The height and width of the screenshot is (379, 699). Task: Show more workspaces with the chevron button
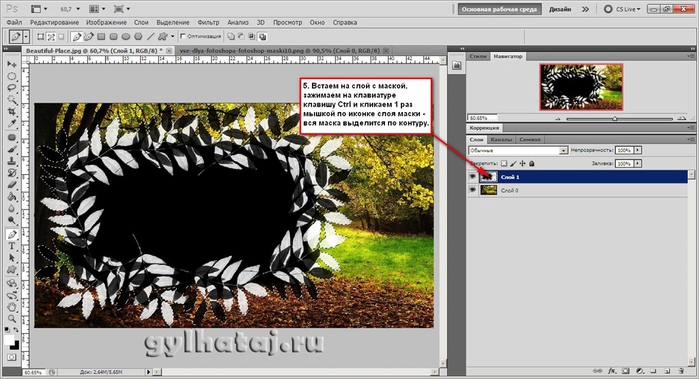585,9
